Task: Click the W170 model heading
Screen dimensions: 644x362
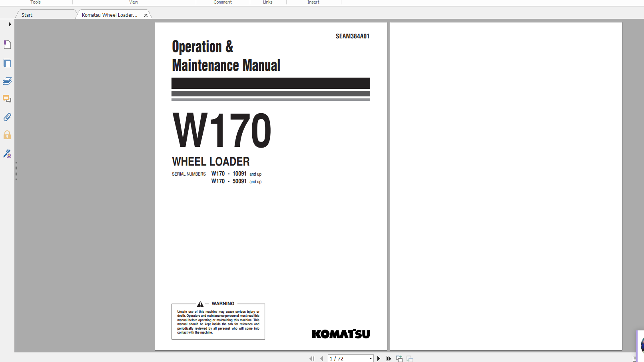Action: (x=222, y=130)
